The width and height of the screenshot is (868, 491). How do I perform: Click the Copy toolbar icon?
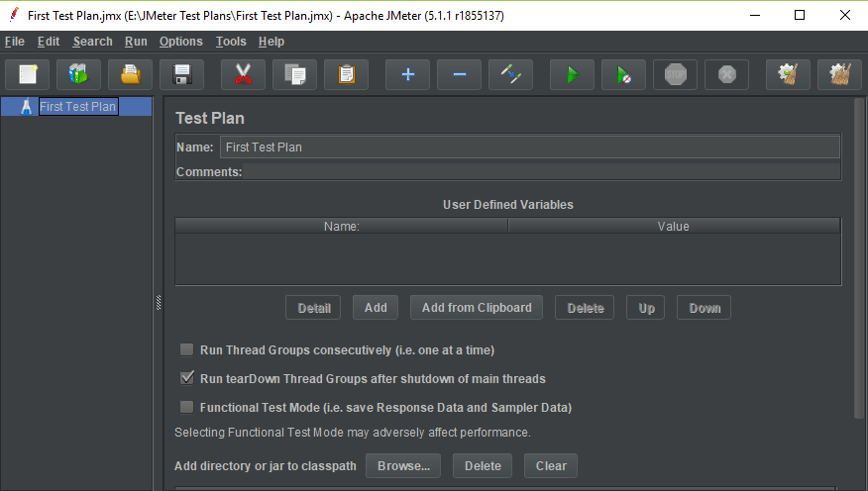click(x=294, y=74)
